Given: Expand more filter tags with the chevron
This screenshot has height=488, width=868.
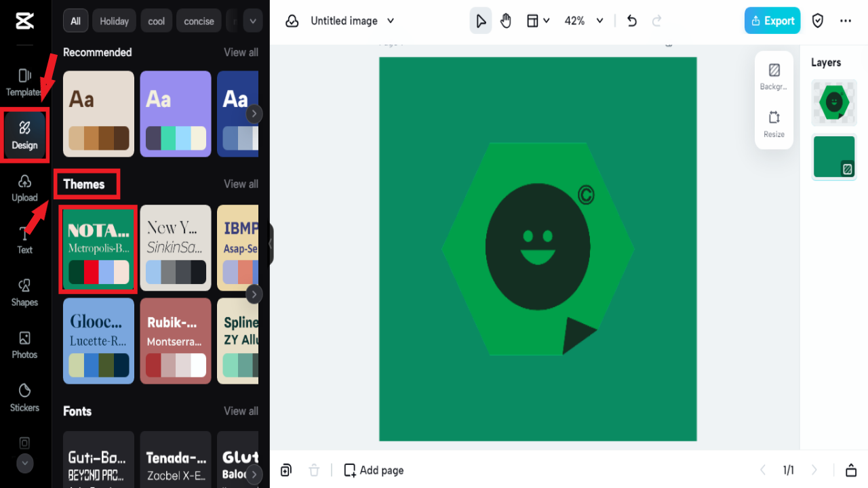Looking at the screenshot, I should click(x=252, y=20).
